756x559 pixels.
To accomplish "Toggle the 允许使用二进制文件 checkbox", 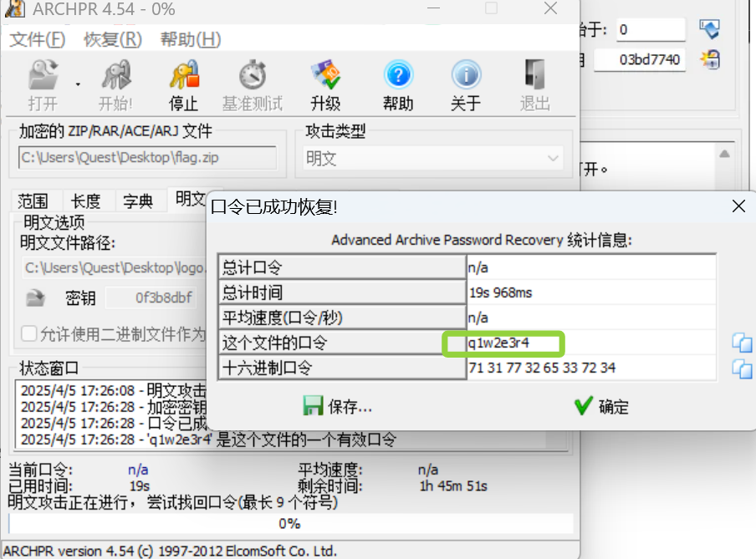I will (x=29, y=333).
